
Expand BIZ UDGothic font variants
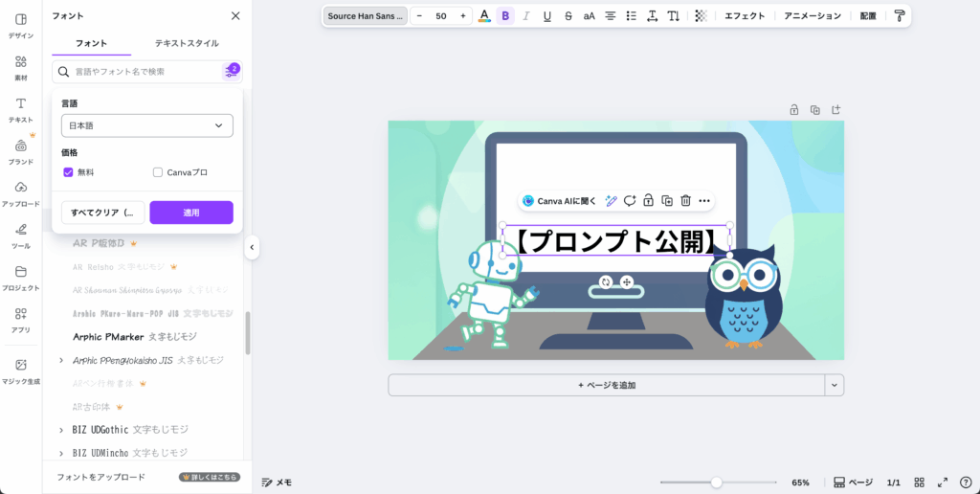61,430
